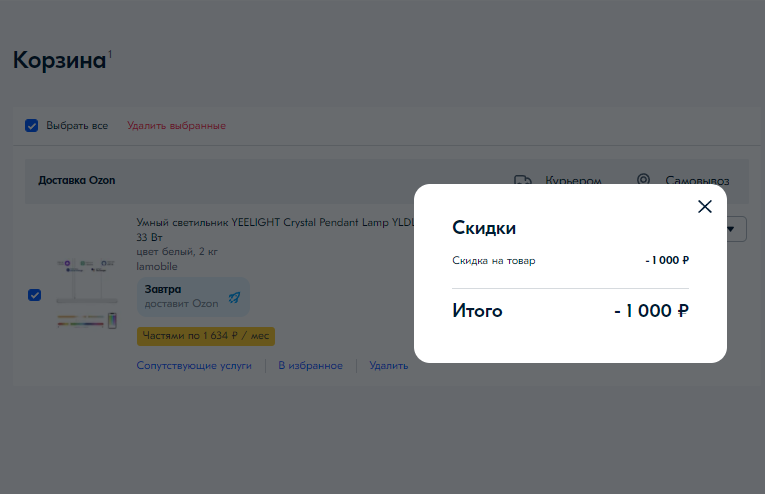Image resolution: width=765 pixels, height=494 pixels.
Task: Open Сопутствующие услуги link
Action: [x=194, y=366]
